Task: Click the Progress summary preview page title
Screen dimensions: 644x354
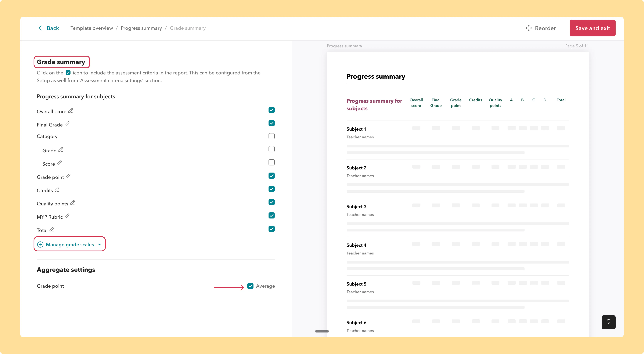Action: coord(376,76)
